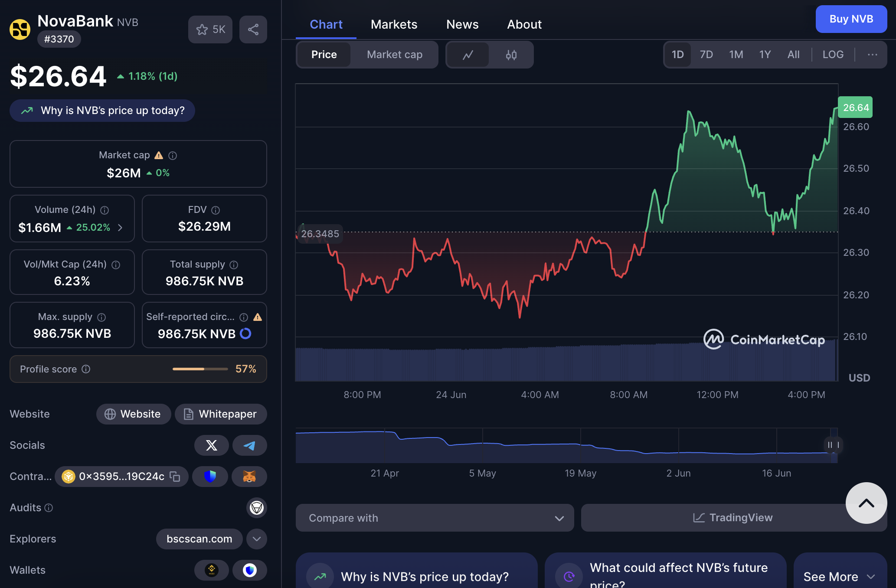The width and height of the screenshot is (896, 588).
Task: Open NovaBank X (Twitter) social link
Action: point(212,445)
